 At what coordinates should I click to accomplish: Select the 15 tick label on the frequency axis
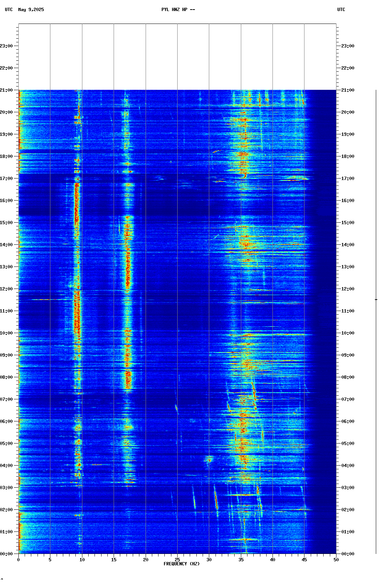(114, 560)
